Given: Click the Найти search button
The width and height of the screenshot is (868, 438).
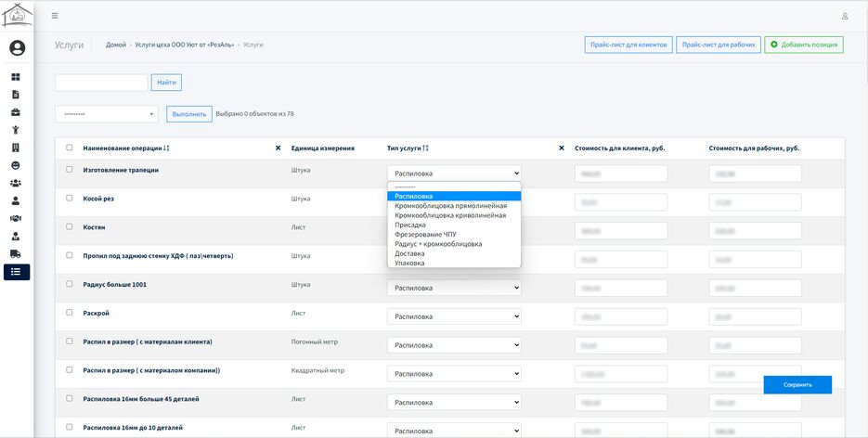Looking at the screenshot, I should [166, 83].
